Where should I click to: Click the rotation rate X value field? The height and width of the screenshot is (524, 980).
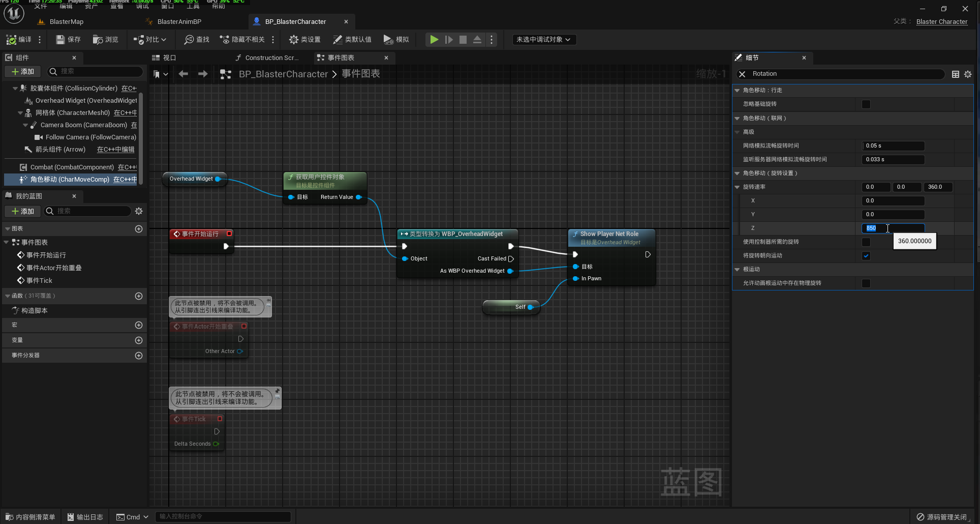(x=893, y=201)
